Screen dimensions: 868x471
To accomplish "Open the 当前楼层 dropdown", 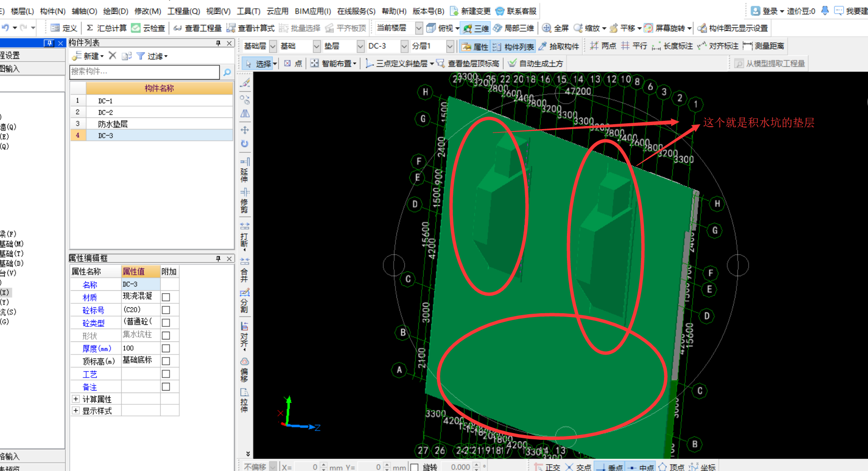I will pos(419,28).
